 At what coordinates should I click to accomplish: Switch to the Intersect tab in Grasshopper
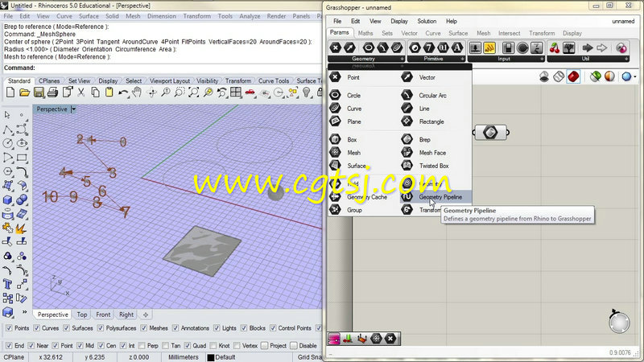tap(509, 33)
